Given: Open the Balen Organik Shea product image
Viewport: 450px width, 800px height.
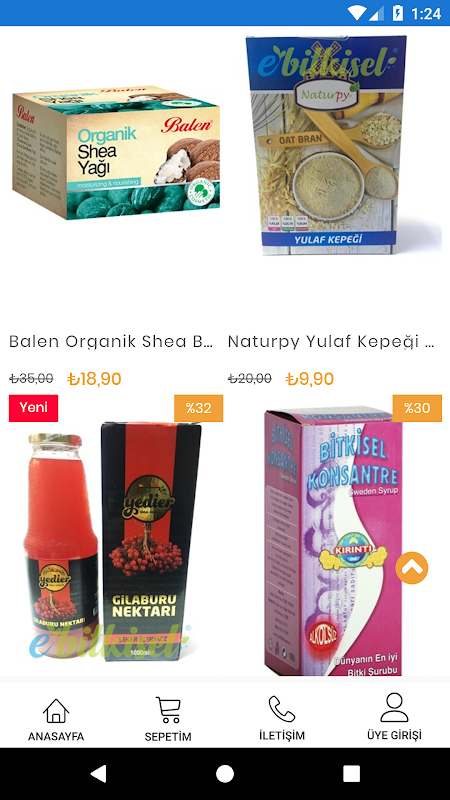Looking at the screenshot, I should click(x=117, y=153).
